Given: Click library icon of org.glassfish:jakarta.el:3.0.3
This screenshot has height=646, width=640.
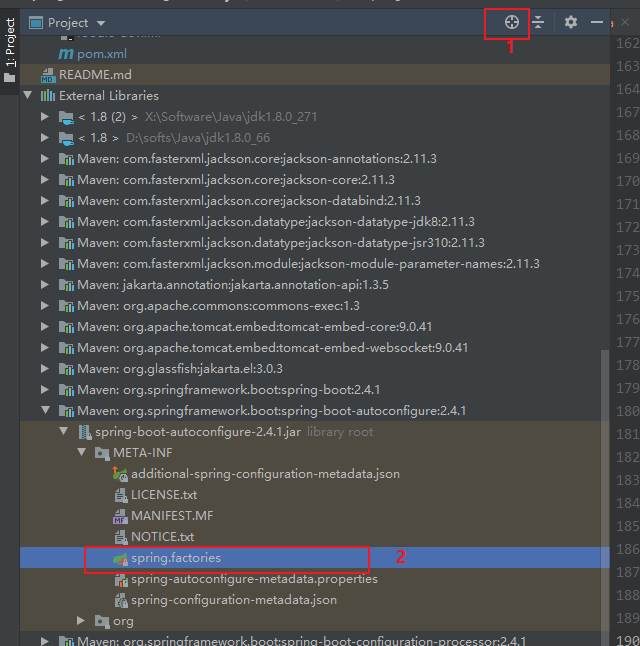Looking at the screenshot, I should pos(66,369).
